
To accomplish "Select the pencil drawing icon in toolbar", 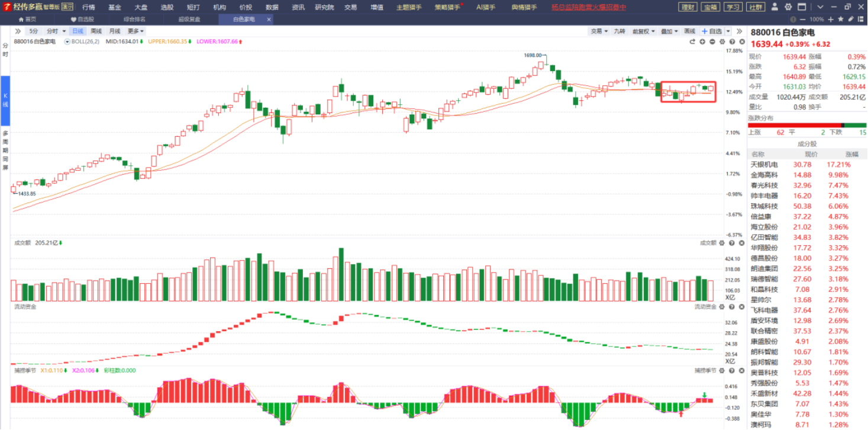I will 850,20.
